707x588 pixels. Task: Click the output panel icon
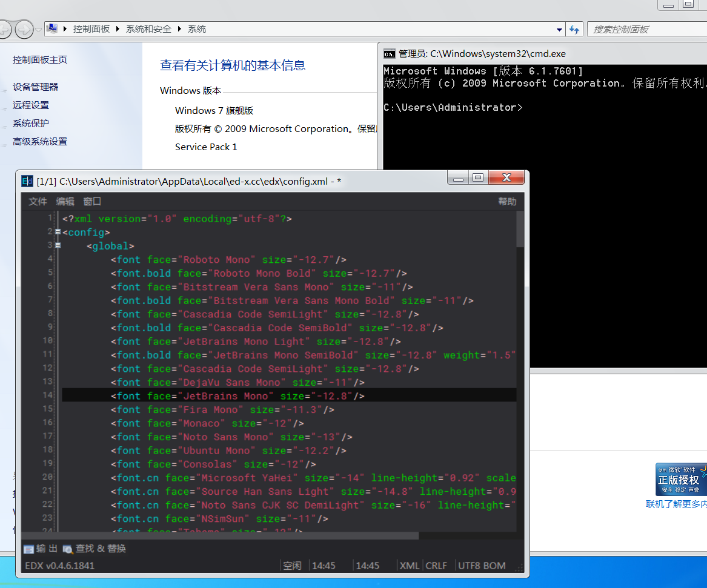[29, 549]
